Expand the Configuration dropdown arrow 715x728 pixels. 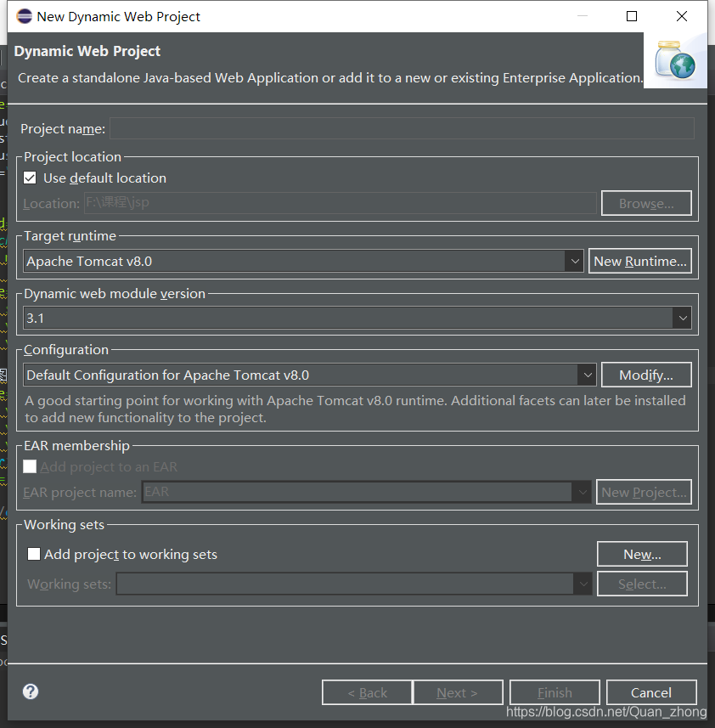tap(587, 375)
